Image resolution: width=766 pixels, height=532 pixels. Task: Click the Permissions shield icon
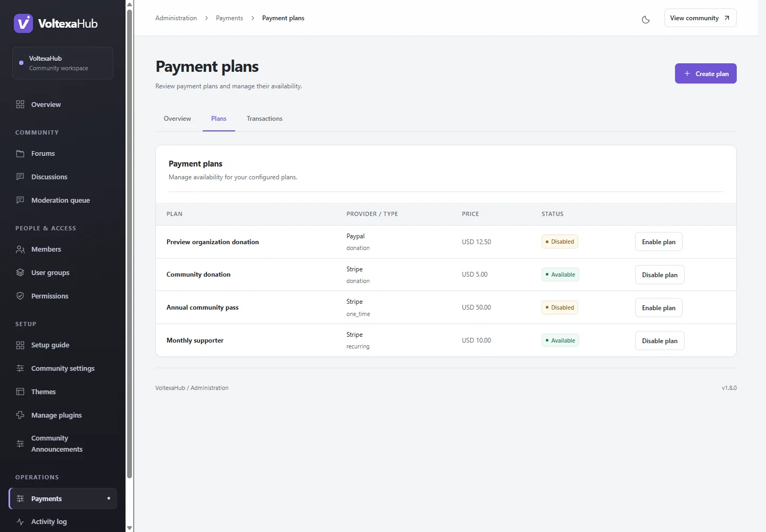click(20, 296)
